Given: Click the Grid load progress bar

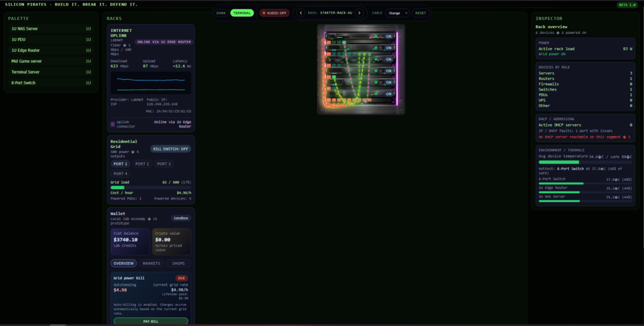Looking at the screenshot, I should click(150, 187).
